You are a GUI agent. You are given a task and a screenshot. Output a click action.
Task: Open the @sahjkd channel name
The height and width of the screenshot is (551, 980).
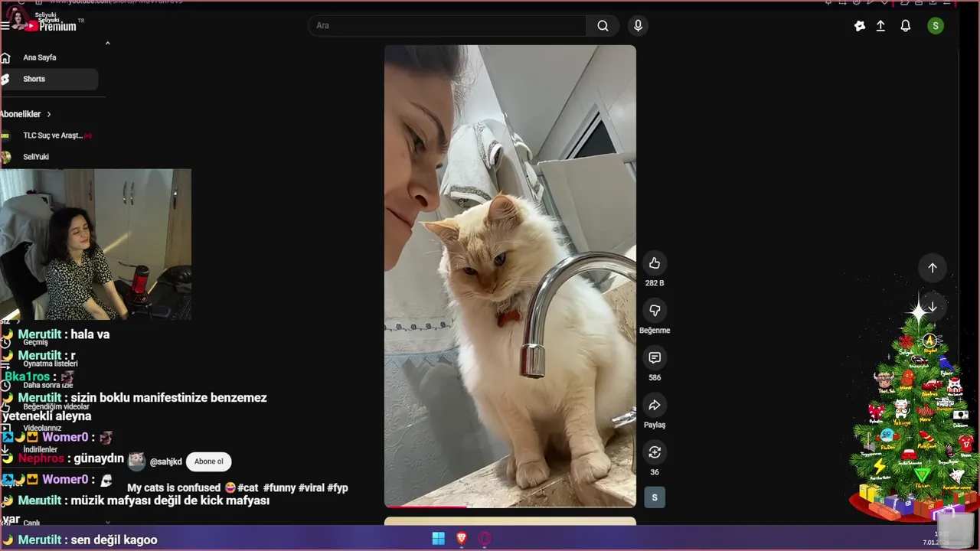166,462
